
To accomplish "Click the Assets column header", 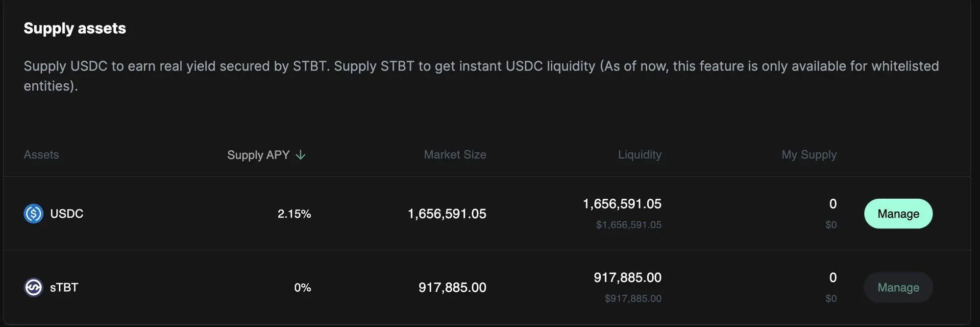I will point(41,155).
